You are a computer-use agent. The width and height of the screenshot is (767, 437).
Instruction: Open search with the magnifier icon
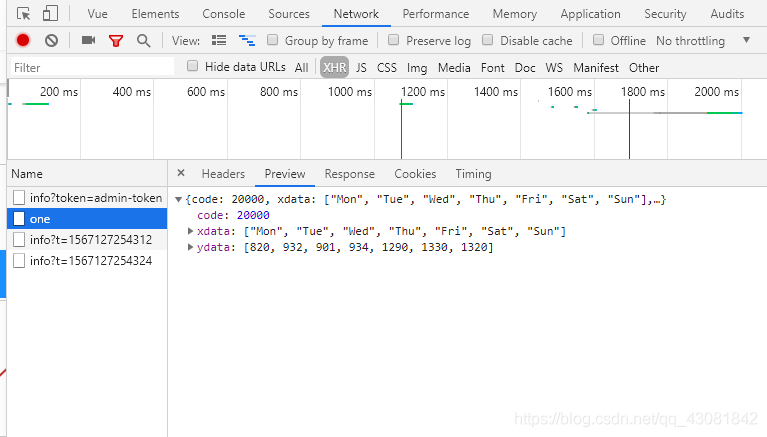point(143,41)
